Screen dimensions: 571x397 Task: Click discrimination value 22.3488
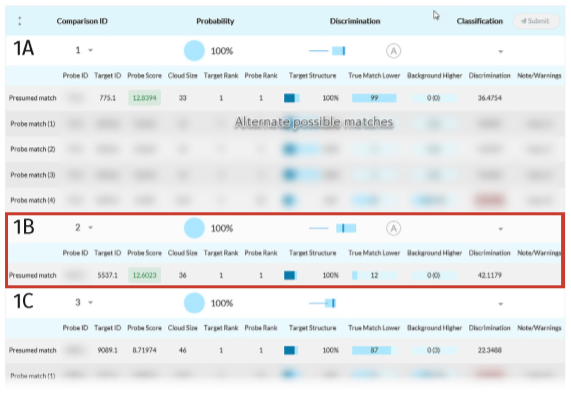[489, 350]
